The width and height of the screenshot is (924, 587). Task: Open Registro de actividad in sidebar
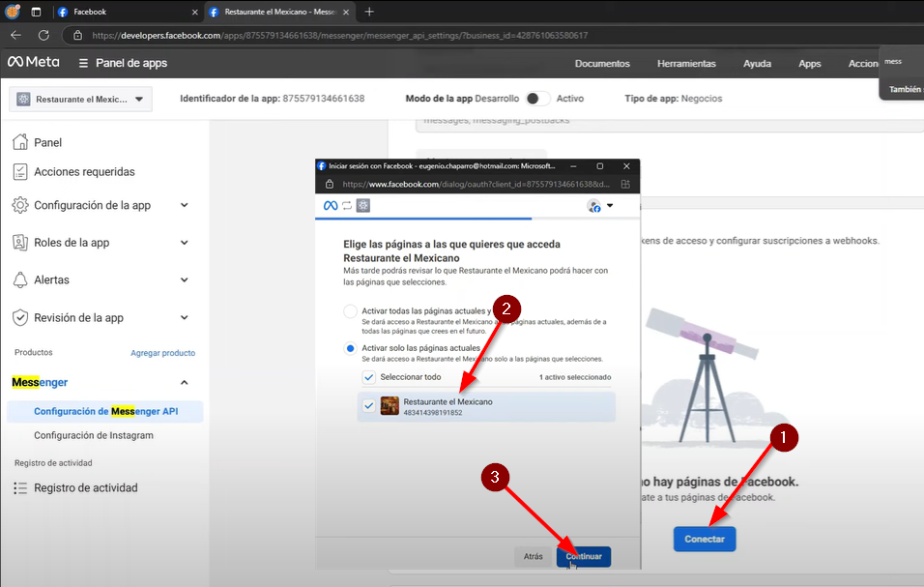pyautogui.click(x=86, y=488)
